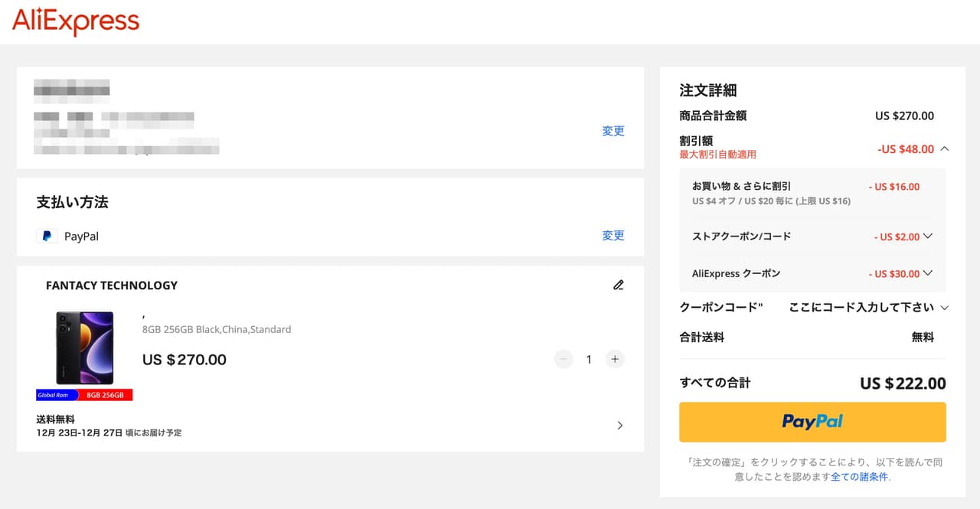
Task: Collapse the discount breakdown next to -US $48.00
Action: [944, 148]
